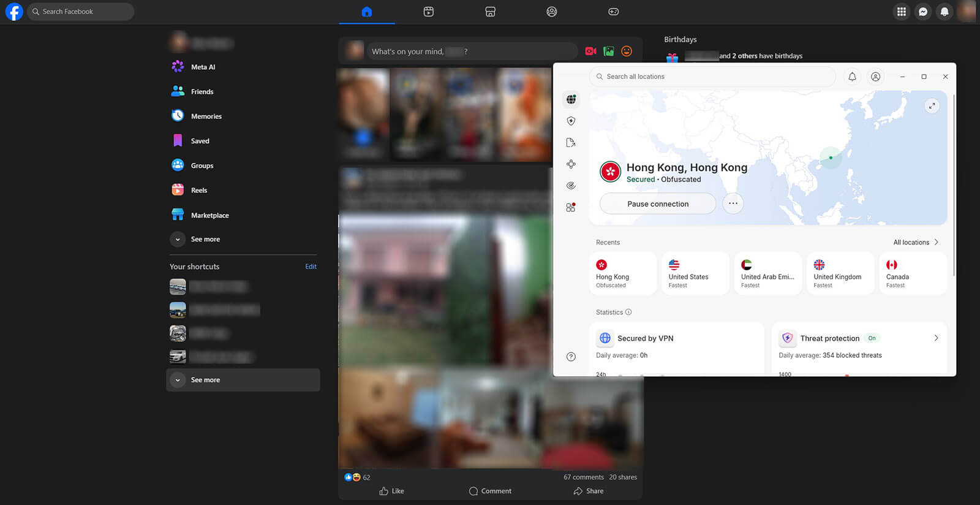Open the birthday gift icon under Birthdays

[x=673, y=58]
